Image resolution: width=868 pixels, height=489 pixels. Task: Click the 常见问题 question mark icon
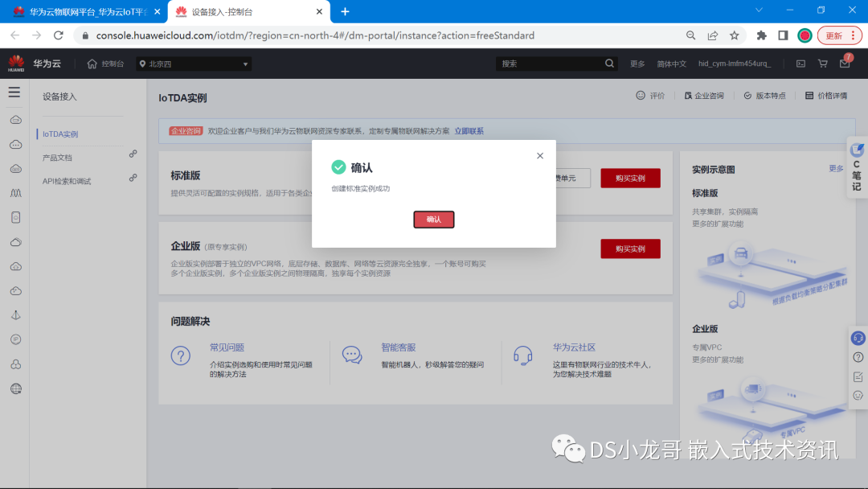click(x=180, y=355)
